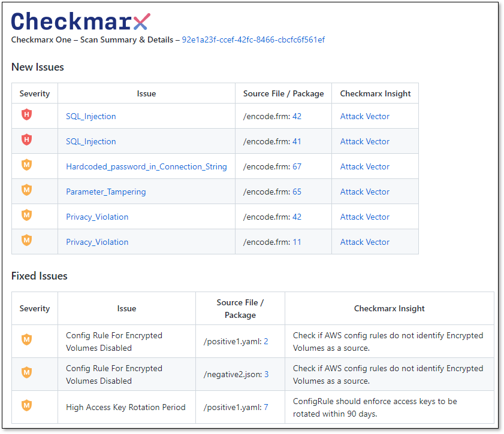Click Severity header in New Issues table

point(35,94)
